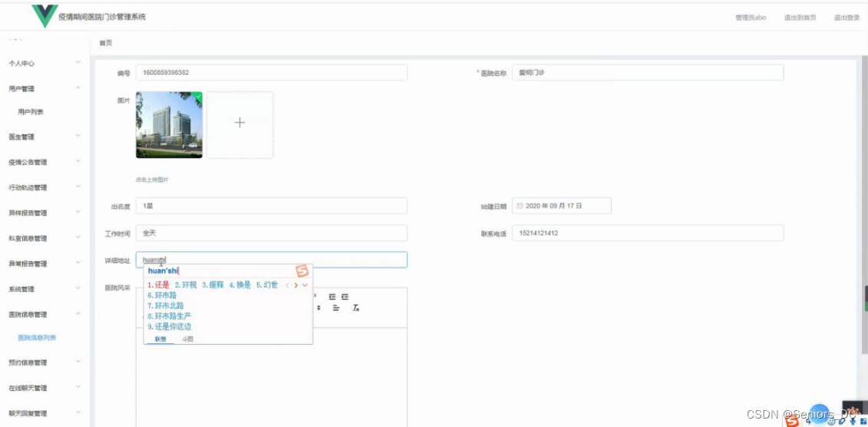The width and height of the screenshot is (868, 427).
Task: Click 退出登录 link
Action: (847, 18)
